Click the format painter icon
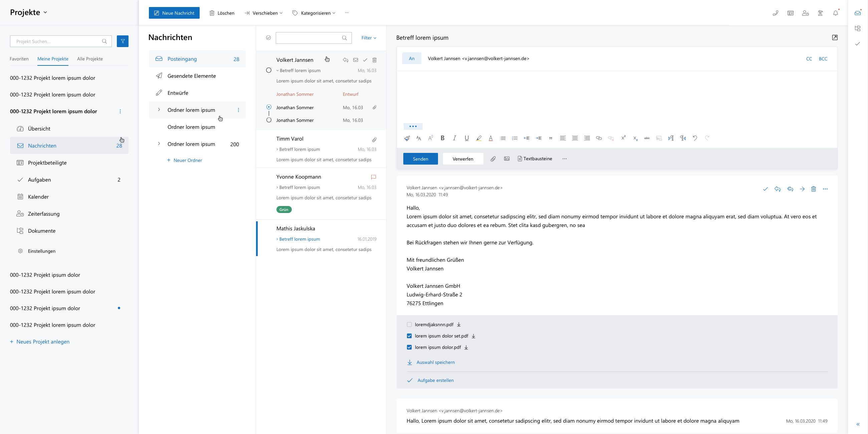The image size is (868, 434). (407, 138)
